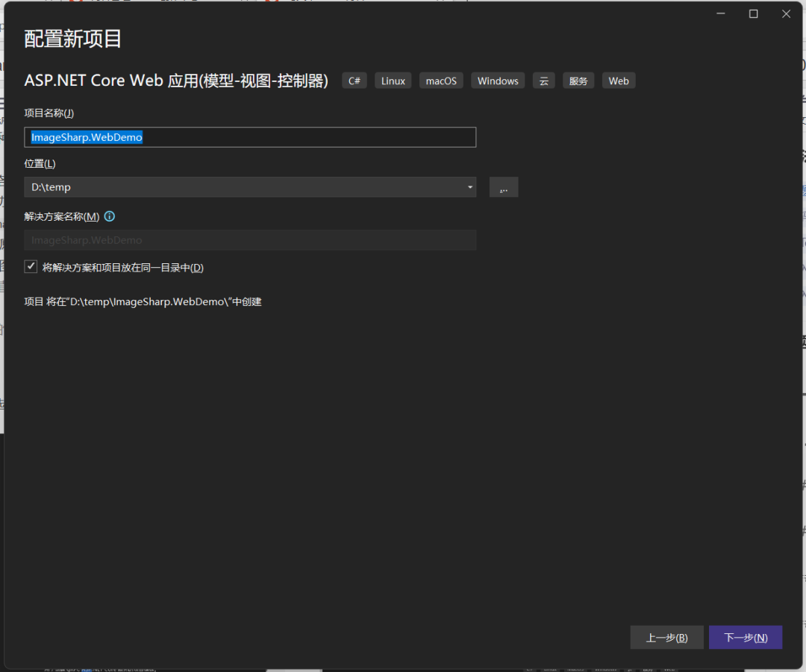Viewport: 806px width, 672px height.
Task: Expand the location dropdown arrow
Action: (470, 187)
